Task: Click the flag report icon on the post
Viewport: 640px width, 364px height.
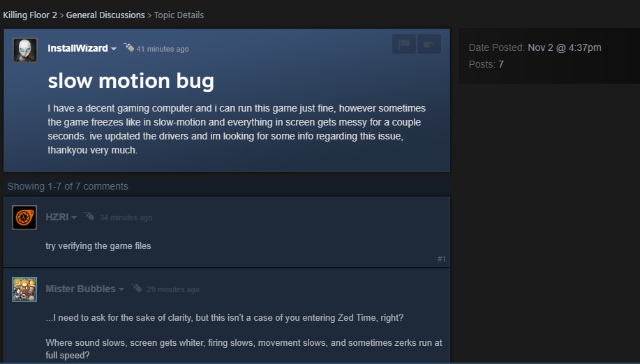Action: point(404,44)
